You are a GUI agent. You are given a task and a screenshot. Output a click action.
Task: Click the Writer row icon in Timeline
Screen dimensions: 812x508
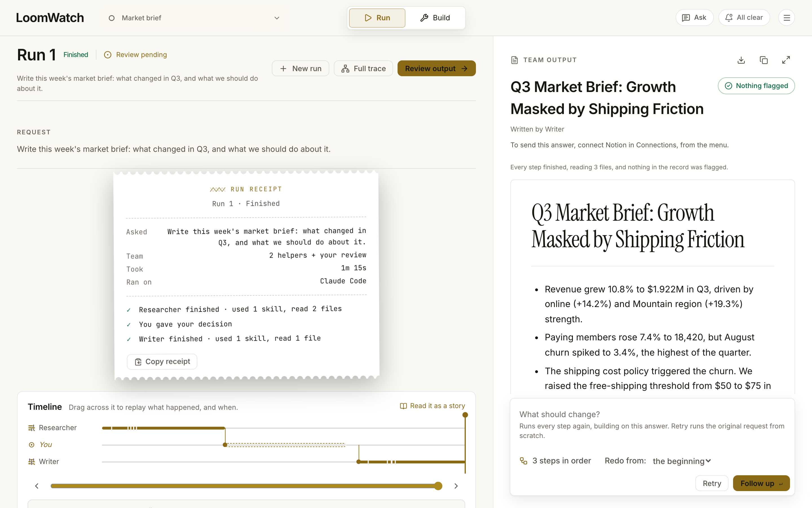point(32,462)
